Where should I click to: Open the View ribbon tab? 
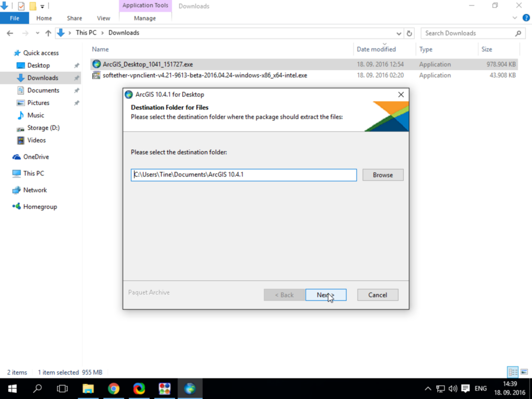click(x=103, y=18)
